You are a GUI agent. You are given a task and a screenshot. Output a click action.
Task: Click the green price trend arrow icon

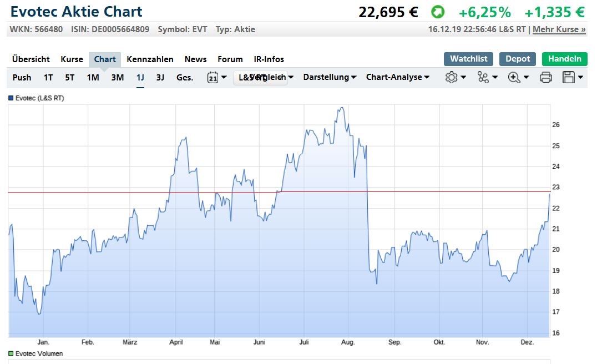click(438, 12)
